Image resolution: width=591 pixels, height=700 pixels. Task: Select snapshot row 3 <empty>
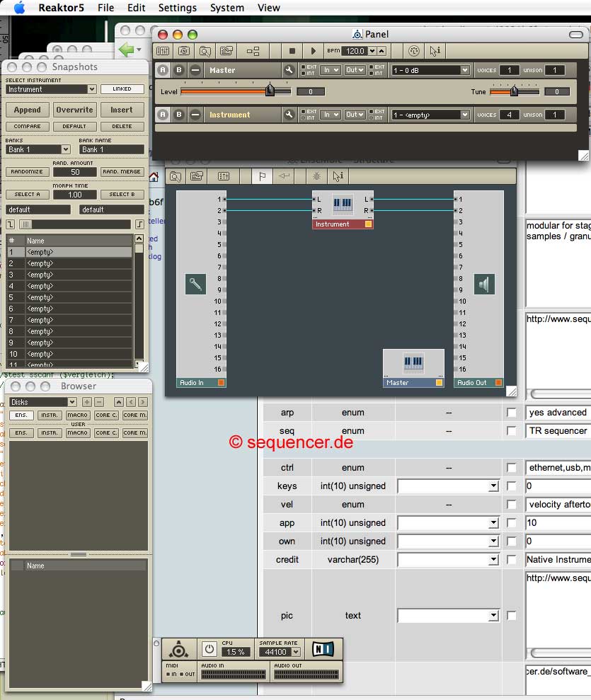tap(69, 275)
